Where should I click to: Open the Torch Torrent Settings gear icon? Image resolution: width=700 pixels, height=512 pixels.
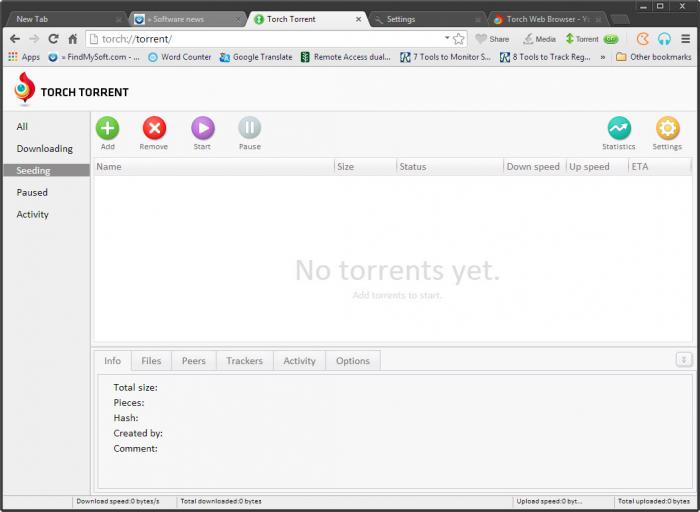tap(667, 129)
